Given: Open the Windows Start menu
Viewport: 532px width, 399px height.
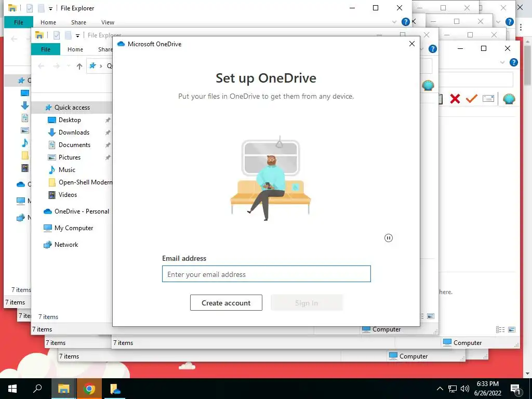Looking at the screenshot, I should 12,389.
